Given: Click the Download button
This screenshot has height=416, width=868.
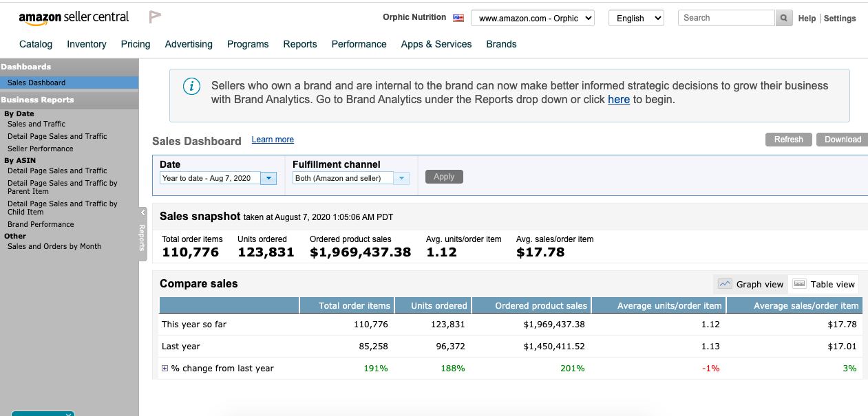Looking at the screenshot, I should (843, 140).
